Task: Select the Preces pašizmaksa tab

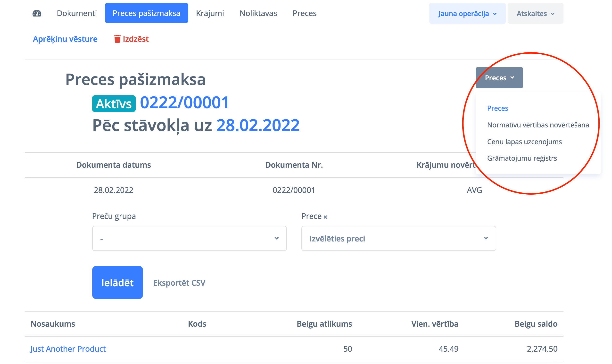Action: point(146,13)
